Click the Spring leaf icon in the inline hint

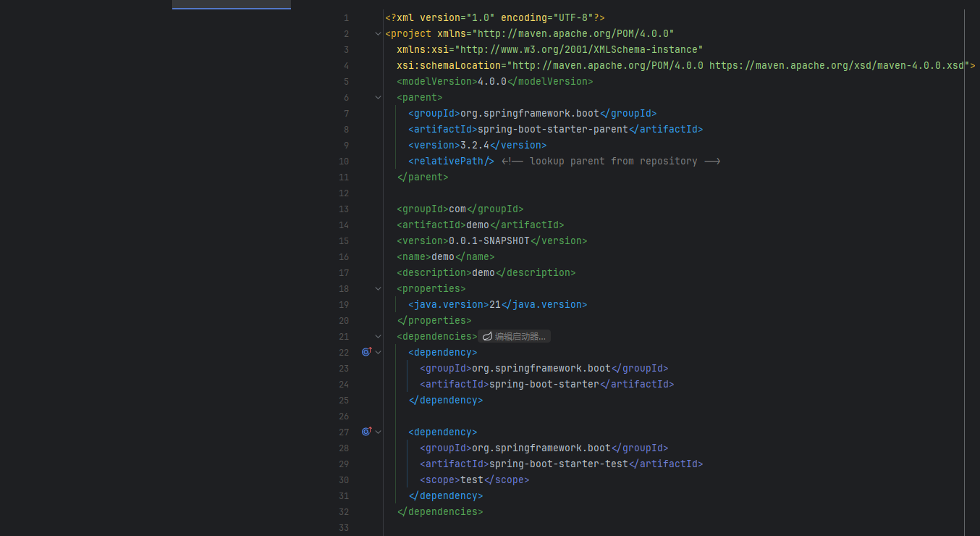pos(486,335)
